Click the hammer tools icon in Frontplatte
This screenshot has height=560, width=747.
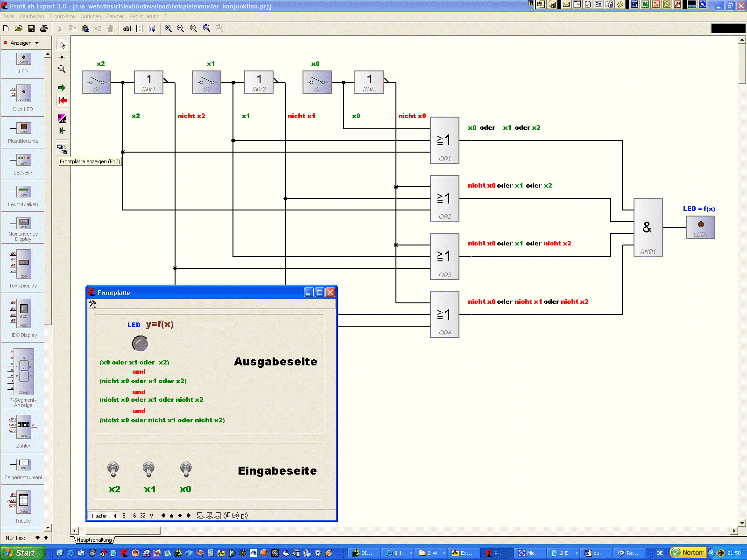pos(92,304)
